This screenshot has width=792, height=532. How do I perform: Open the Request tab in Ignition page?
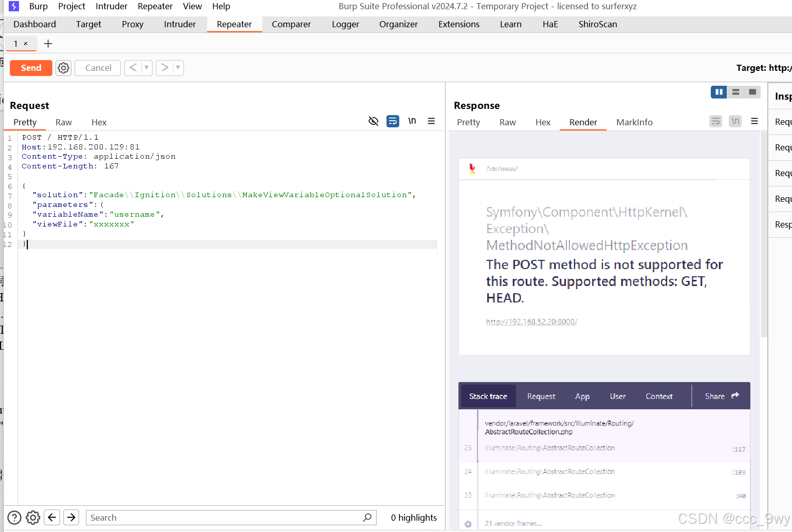pyautogui.click(x=541, y=396)
